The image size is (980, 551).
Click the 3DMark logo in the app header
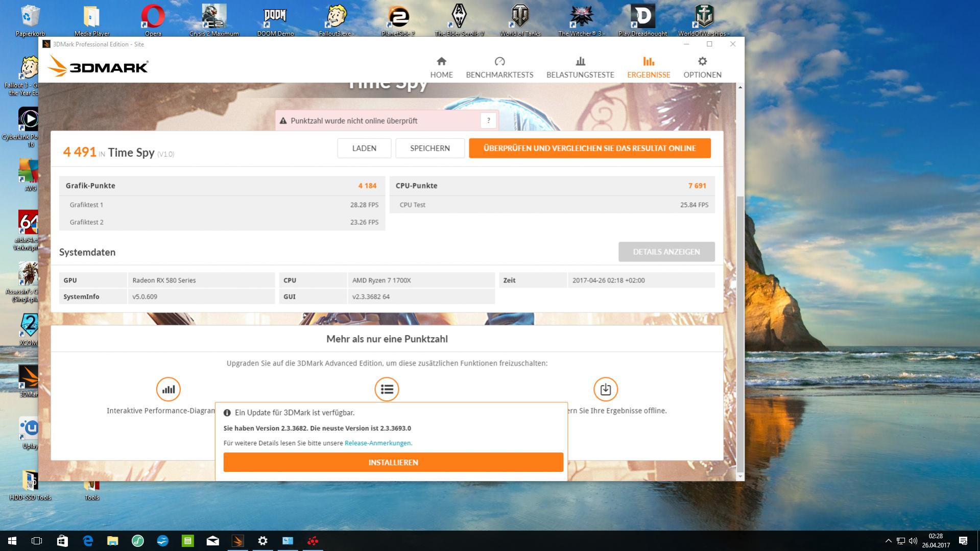[x=98, y=66]
